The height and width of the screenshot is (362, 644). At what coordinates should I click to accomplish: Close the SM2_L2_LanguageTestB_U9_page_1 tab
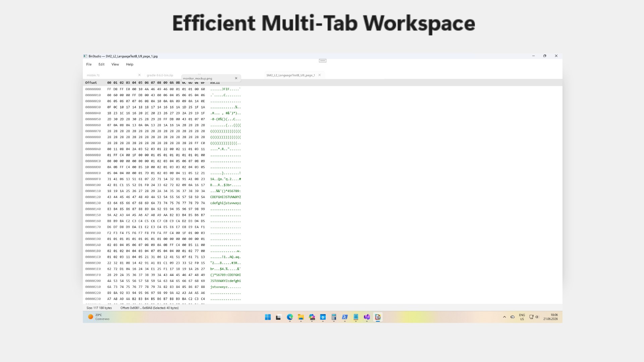coord(320,75)
